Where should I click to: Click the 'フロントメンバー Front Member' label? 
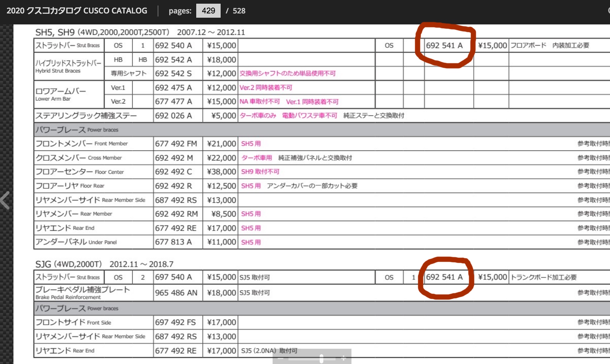pos(82,144)
